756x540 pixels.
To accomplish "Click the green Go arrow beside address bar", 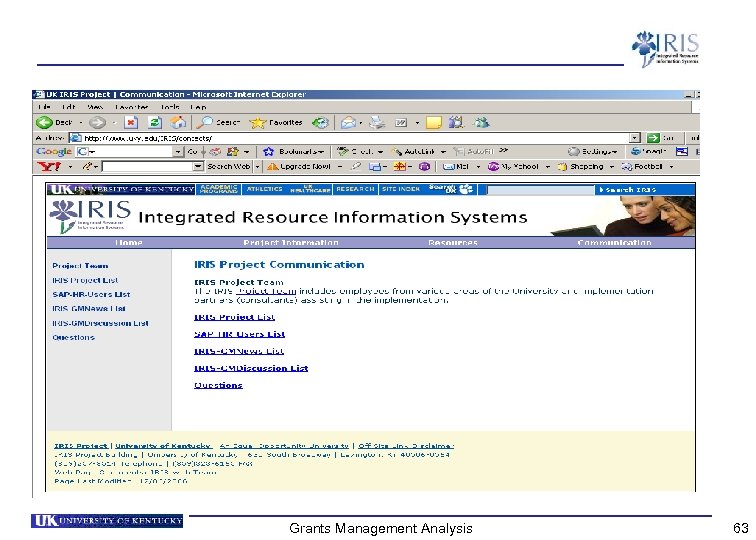I will (x=653, y=138).
